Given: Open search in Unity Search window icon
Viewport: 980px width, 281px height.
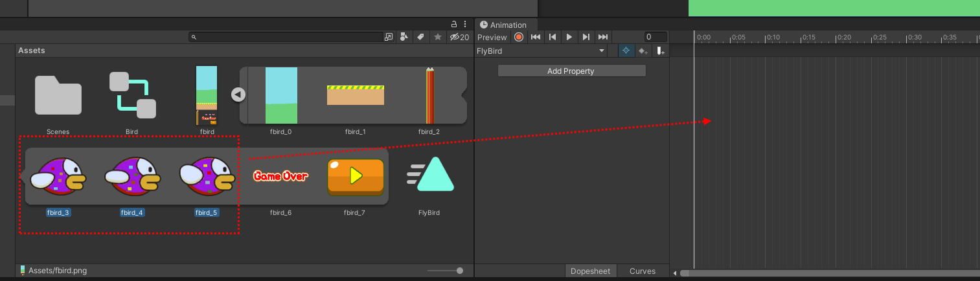Looking at the screenshot, I should pyautogui.click(x=389, y=37).
